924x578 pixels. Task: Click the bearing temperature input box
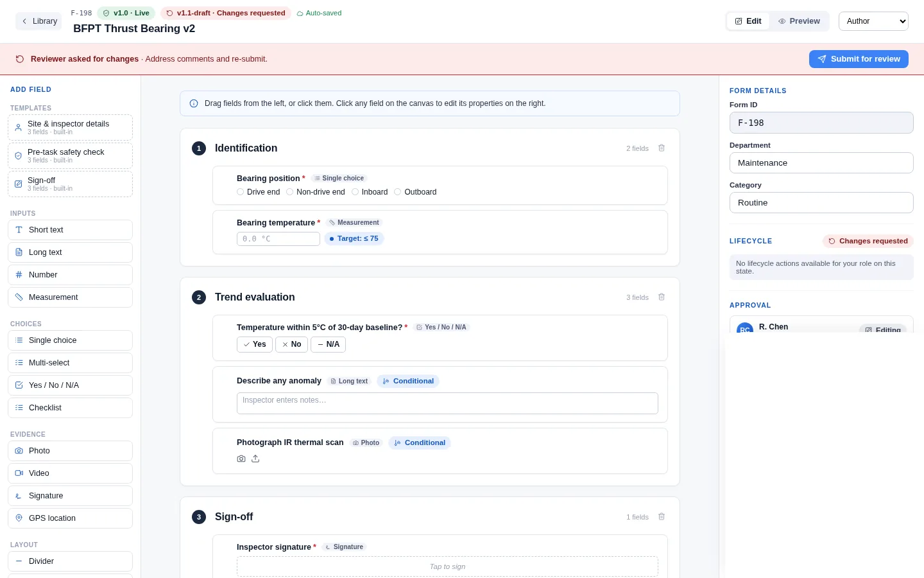tap(278, 239)
